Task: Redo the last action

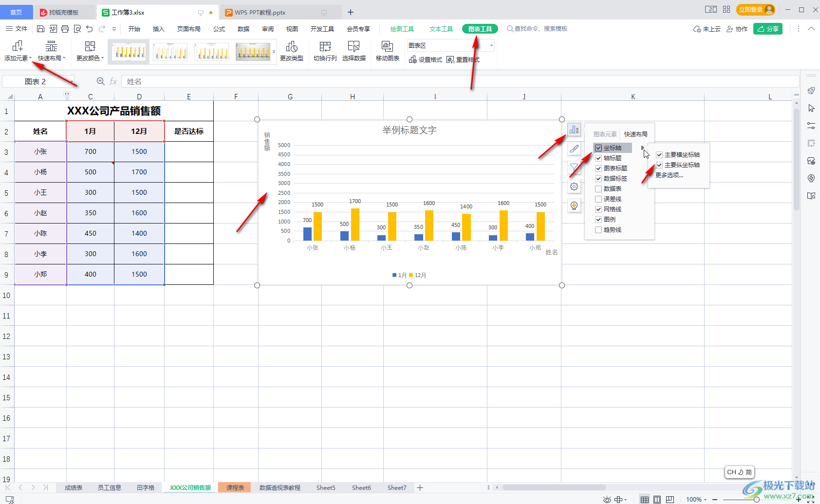Action: [x=102, y=29]
